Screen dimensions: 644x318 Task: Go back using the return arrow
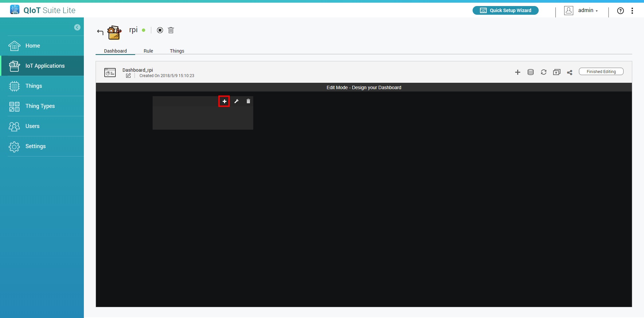pos(100,32)
